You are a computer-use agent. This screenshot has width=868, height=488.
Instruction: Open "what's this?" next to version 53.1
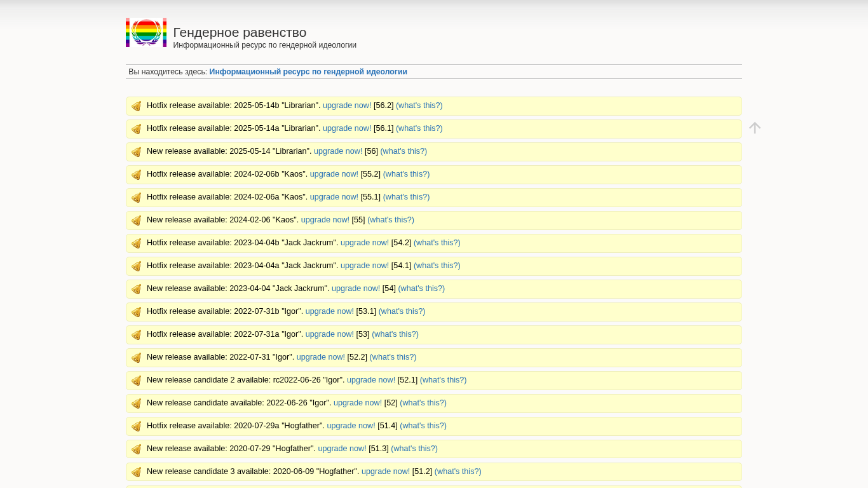tap(402, 311)
